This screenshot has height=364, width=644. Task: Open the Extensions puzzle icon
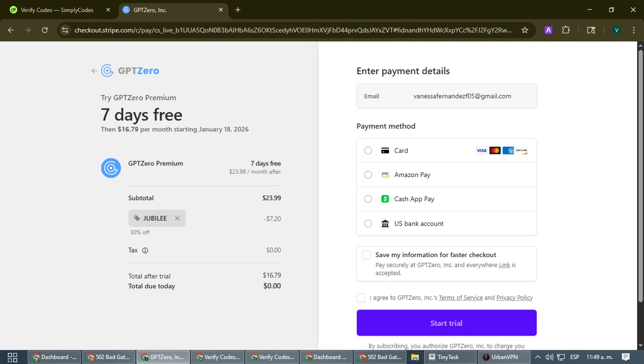click(x=566, y=30)
